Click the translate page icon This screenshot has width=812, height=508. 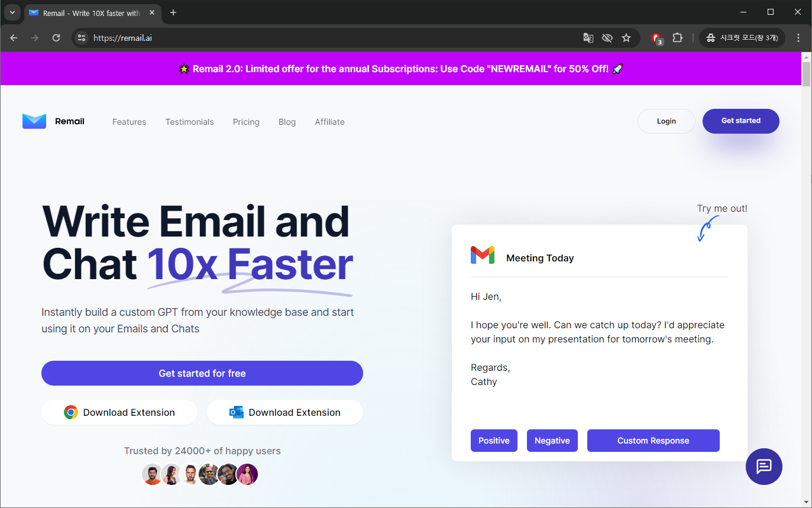click(588, 38)
